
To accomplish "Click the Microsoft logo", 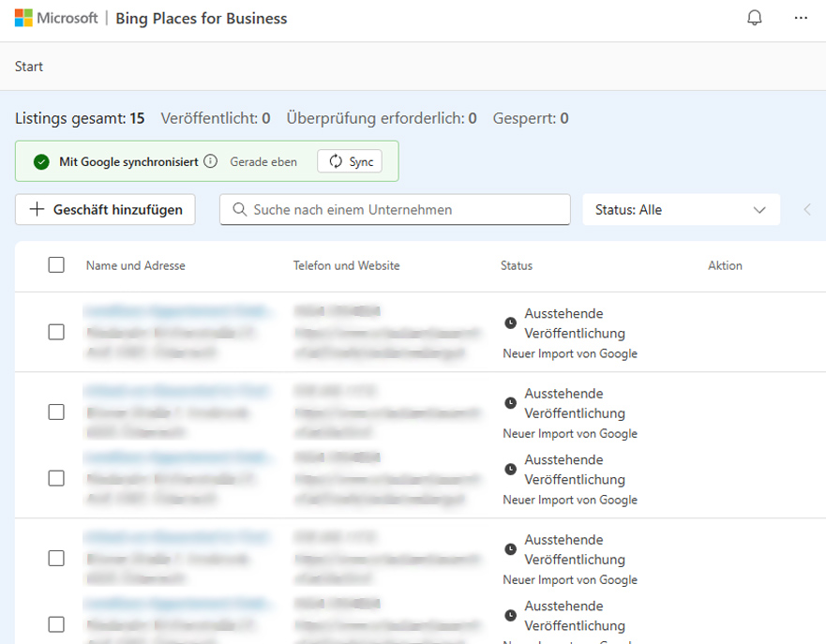I will pyautogui.click(x=23, y=19).
